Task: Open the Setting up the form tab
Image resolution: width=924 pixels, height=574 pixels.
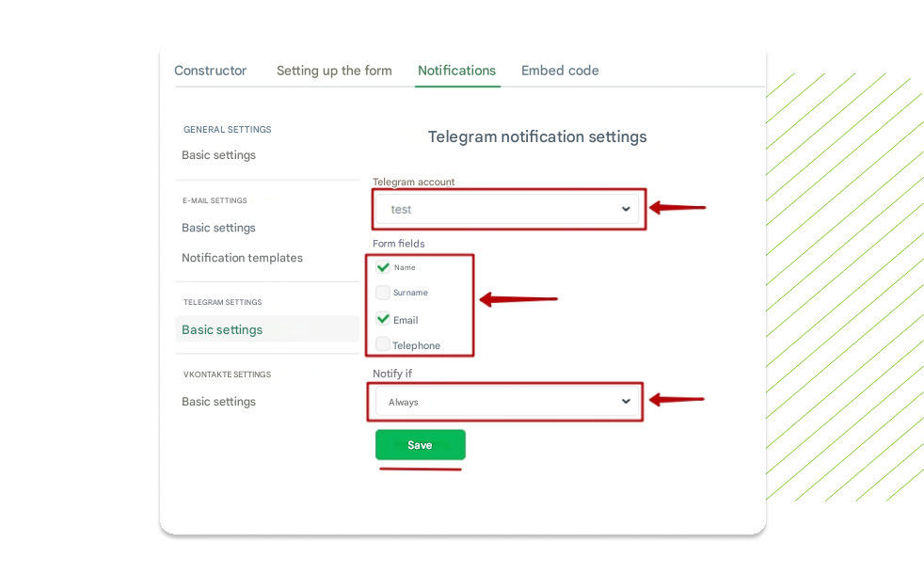Action: click(x=334, y=71)
